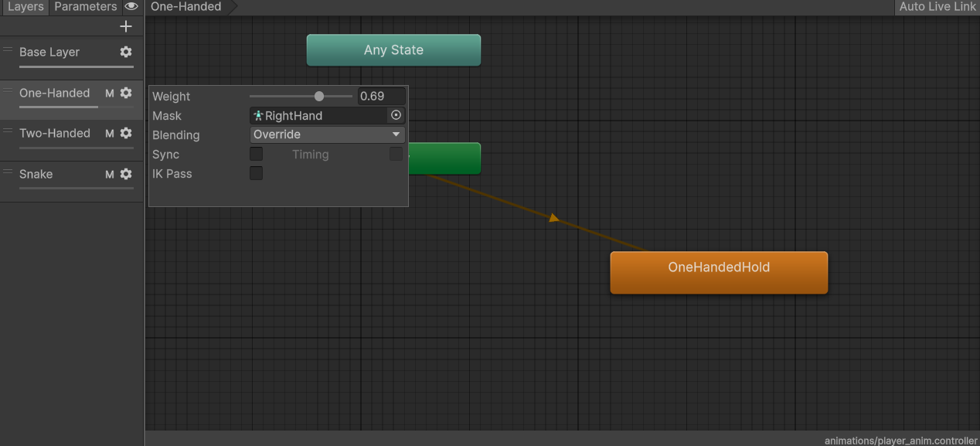980x446 pixels.
Task: Enable the Sync checkbox
Action: click(256, 155)
